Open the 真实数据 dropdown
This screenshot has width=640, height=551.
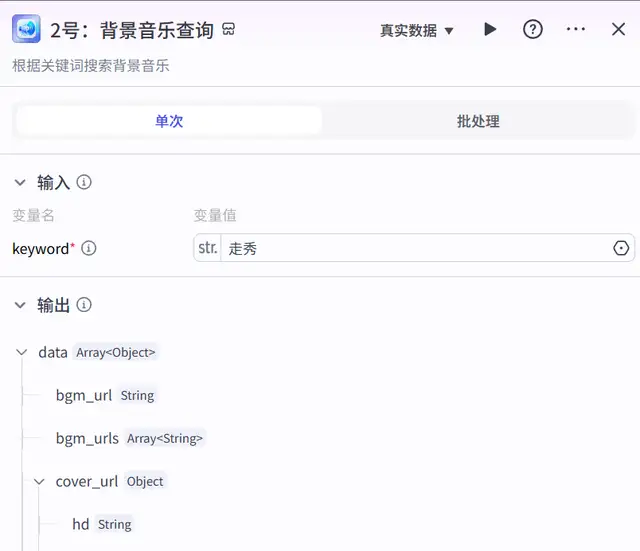[417, 31]
